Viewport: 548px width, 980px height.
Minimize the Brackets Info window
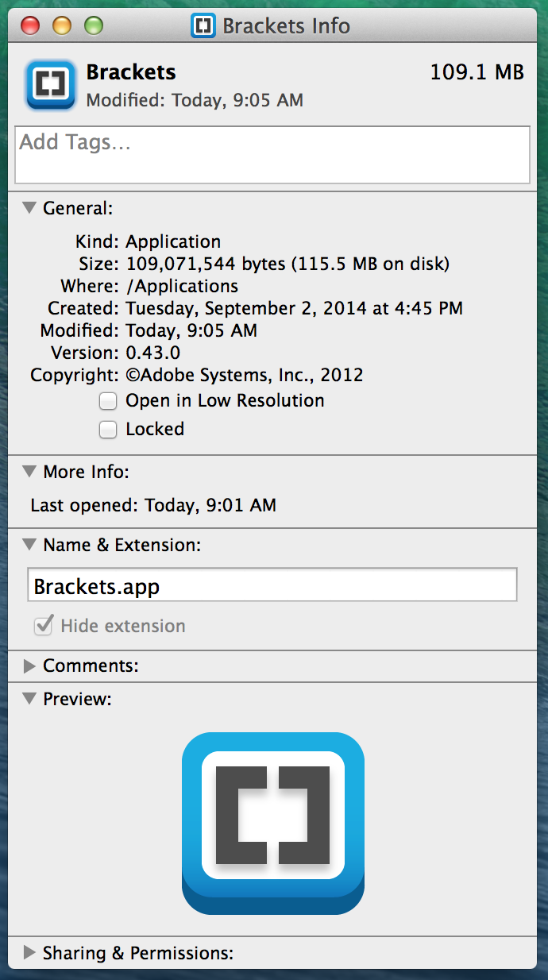[61, 25]
